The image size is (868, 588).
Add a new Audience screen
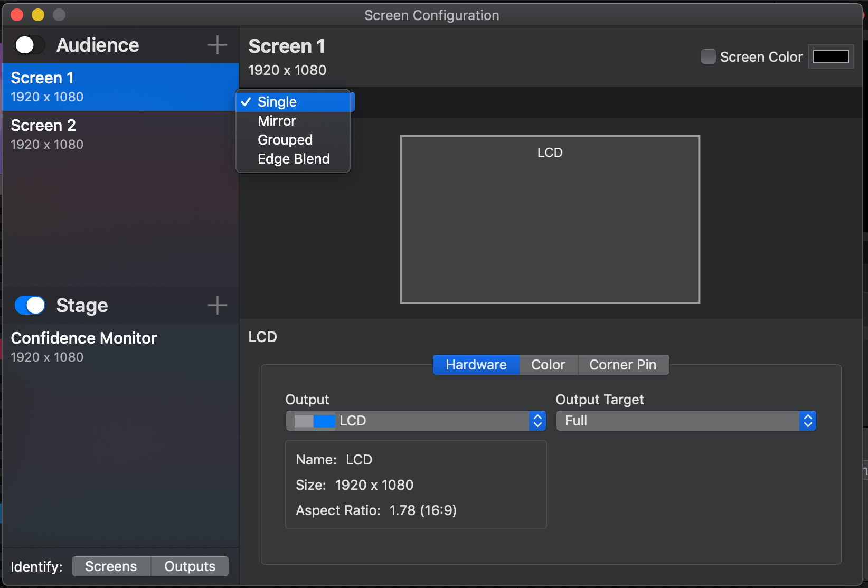216,45
